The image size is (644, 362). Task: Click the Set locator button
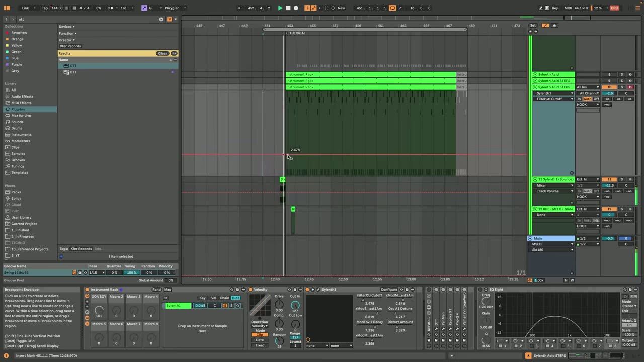[533, 25]
